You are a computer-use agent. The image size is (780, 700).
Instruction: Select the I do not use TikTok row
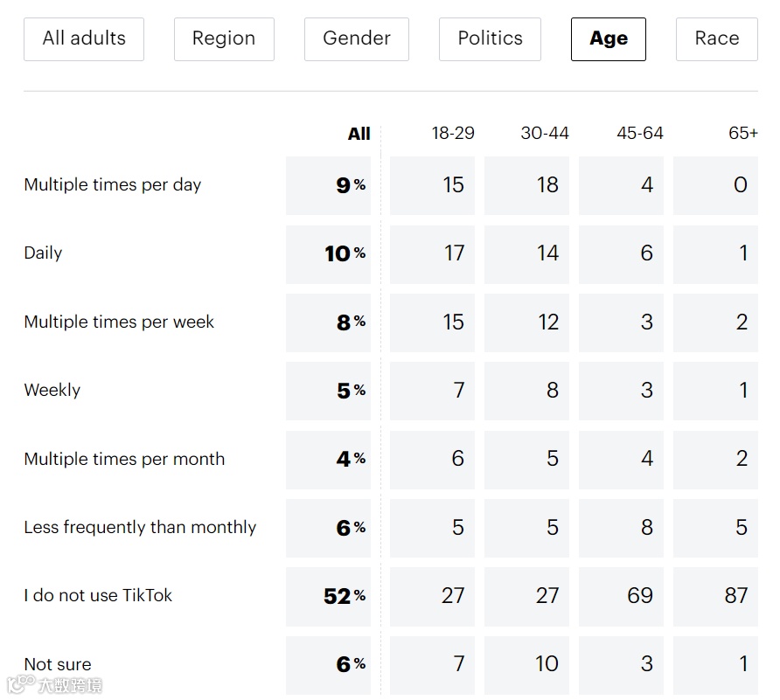pyautogui.click(x=98, y=596)
